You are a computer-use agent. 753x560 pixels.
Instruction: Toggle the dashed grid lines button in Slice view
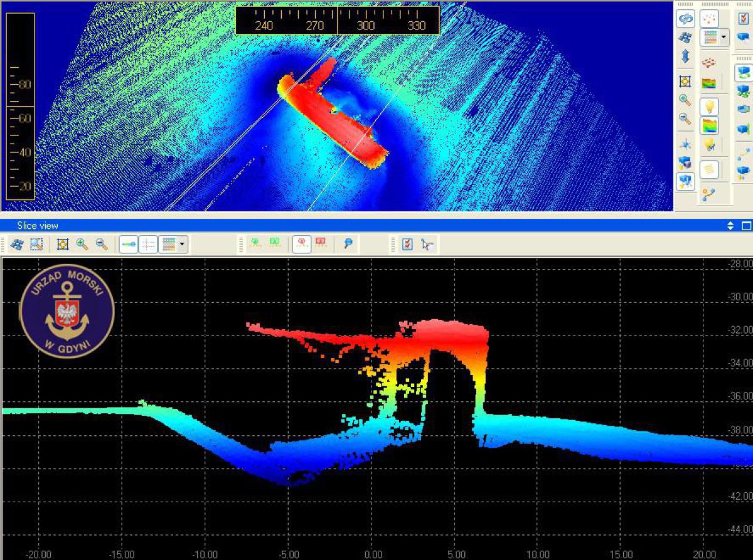coord(148,245)
